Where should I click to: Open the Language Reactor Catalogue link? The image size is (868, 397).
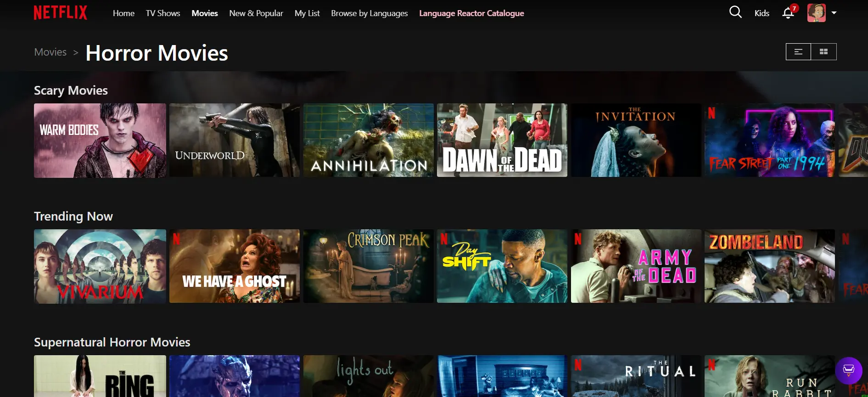[471, 13]
